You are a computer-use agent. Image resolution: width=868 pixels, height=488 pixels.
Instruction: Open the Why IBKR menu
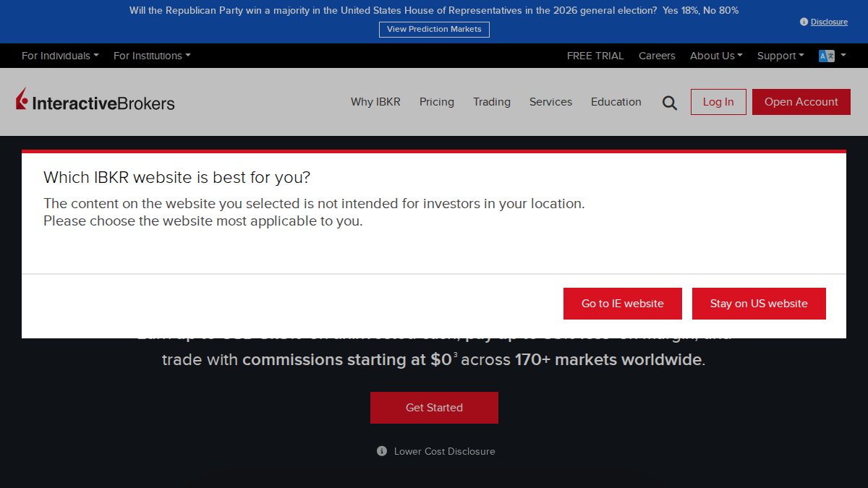pos(375,102)
